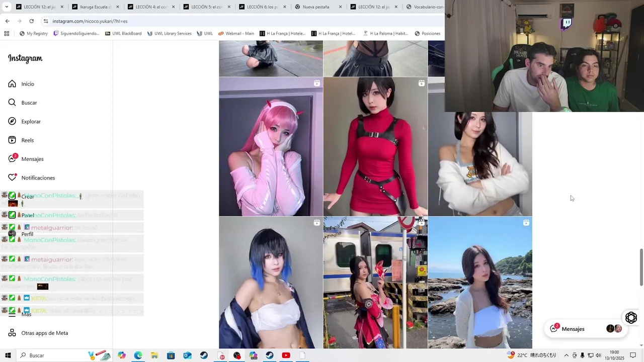Open the floating Mensajes button
Viewport: 644px width, 362px height.
[x=586, y=329]
